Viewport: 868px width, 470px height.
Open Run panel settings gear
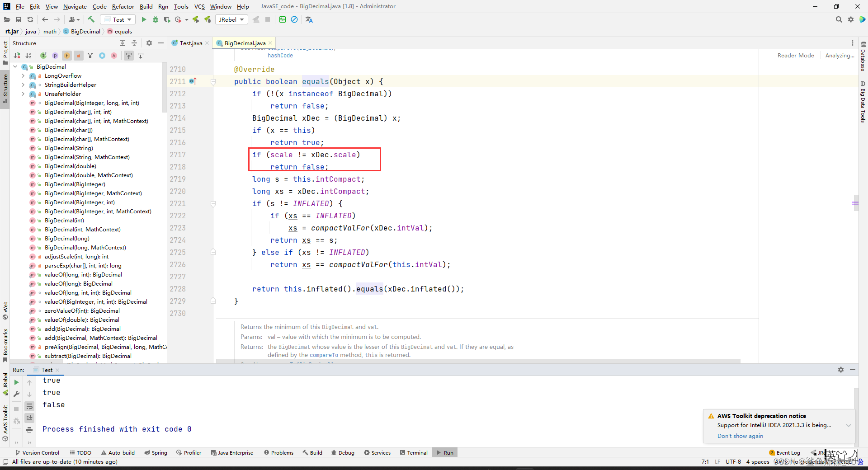point(841,370)
